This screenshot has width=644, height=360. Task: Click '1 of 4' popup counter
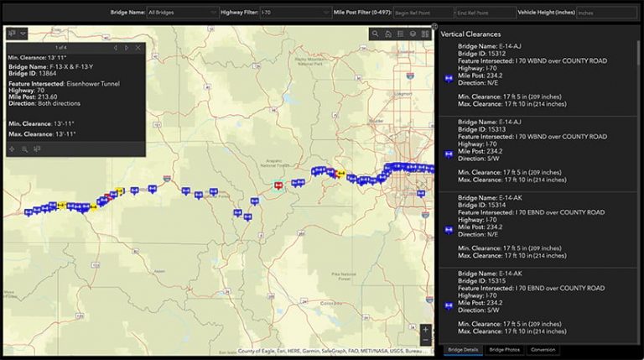(x=60, y=48)
